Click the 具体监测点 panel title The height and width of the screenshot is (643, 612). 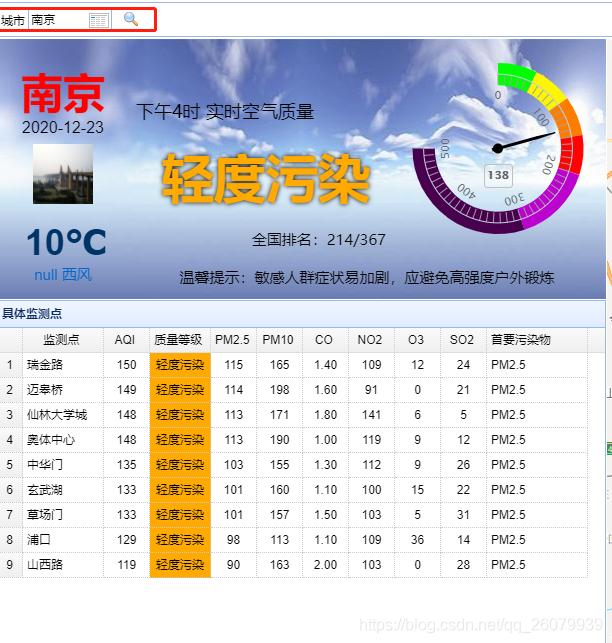click(32, 314)
